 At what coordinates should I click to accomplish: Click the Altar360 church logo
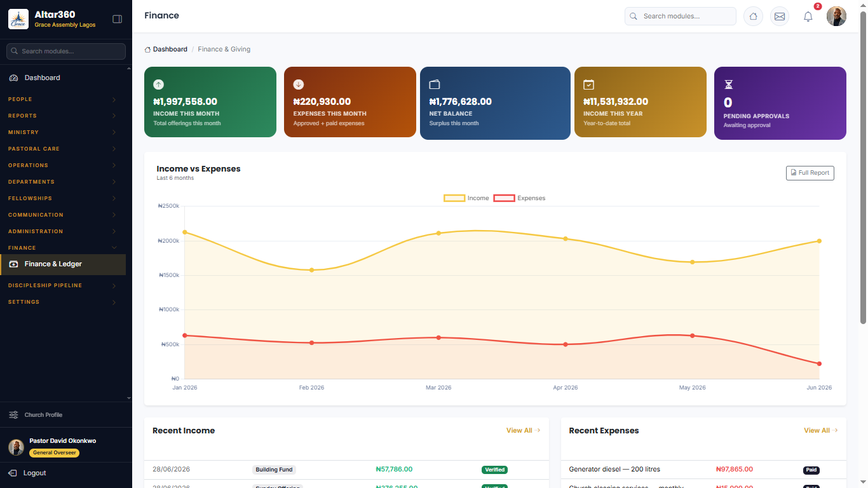(18, 19)
